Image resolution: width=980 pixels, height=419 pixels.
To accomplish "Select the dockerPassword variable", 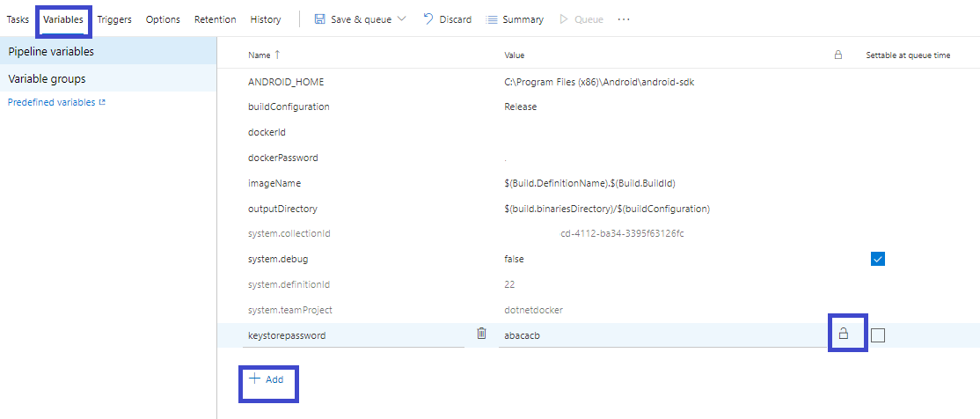I will pos(283,158).
